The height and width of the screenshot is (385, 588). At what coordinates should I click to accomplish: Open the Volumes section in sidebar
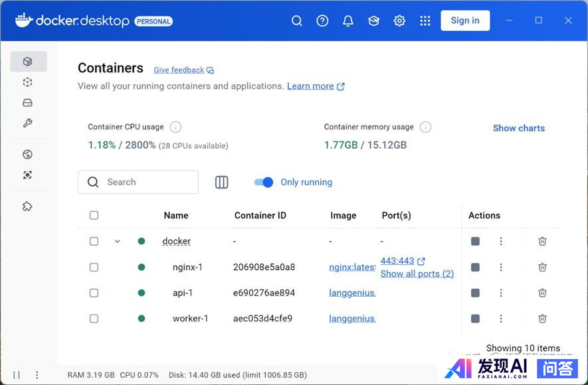28,103
